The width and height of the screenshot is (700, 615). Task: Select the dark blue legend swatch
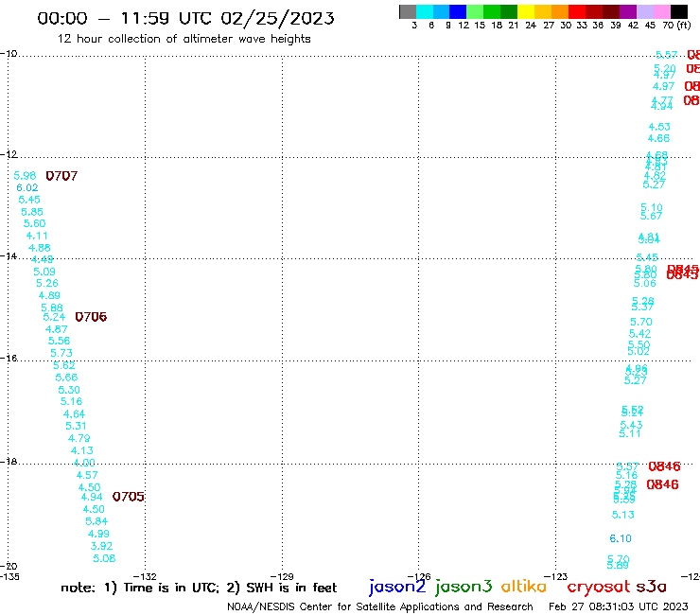point(458,11)
